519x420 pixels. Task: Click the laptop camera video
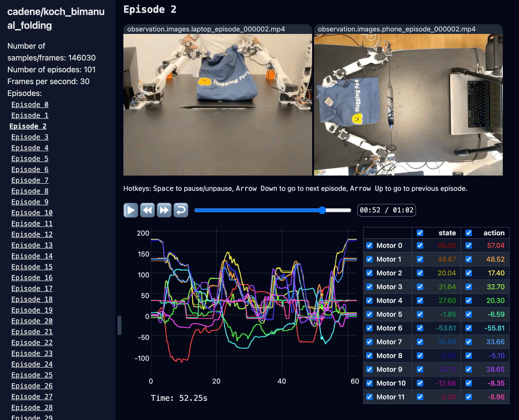217,105
